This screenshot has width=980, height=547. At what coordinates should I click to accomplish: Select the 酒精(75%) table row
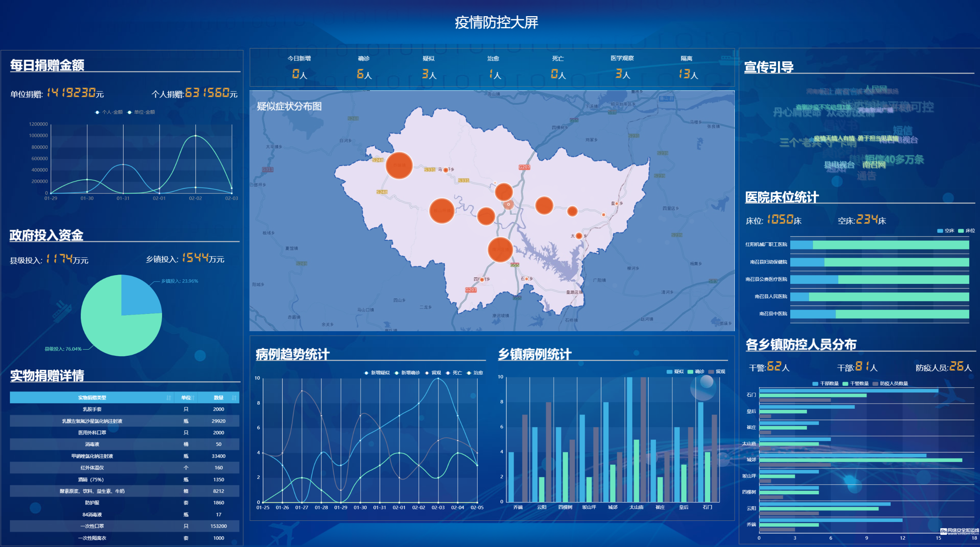[124, 480]
